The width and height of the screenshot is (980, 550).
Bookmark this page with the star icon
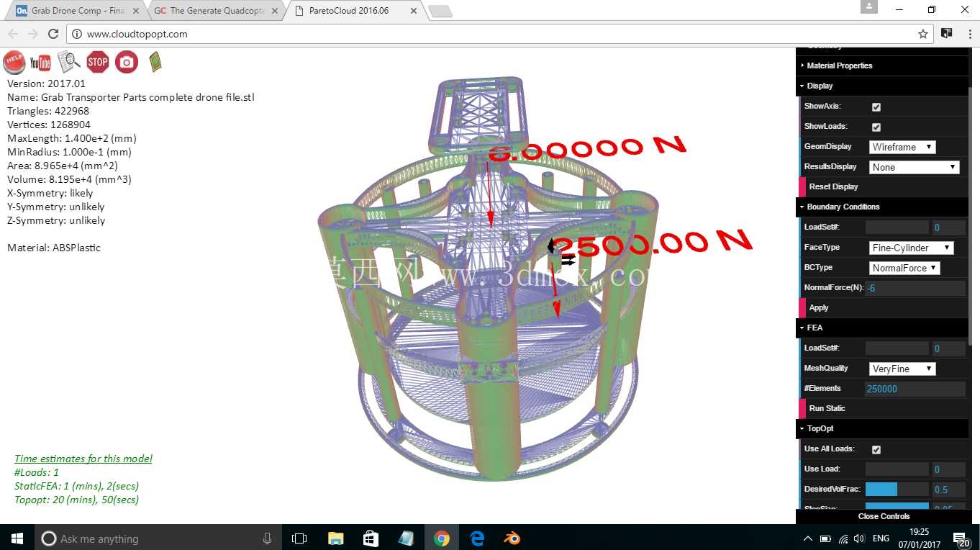coord(922,34)
